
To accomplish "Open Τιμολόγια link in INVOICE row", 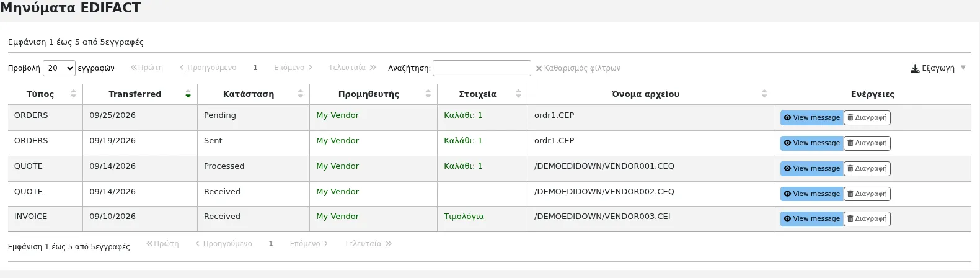I will pyautogui.click(x=464, y=217).
